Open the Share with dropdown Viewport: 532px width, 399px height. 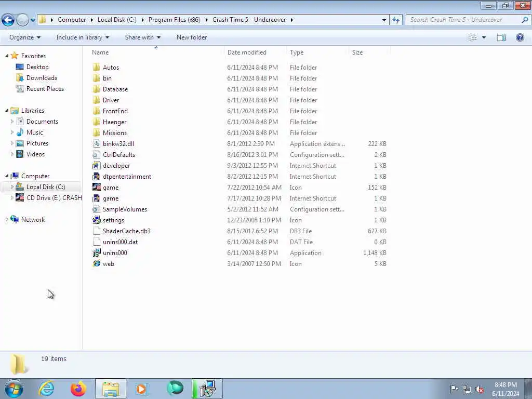click(x=142, y=37)
